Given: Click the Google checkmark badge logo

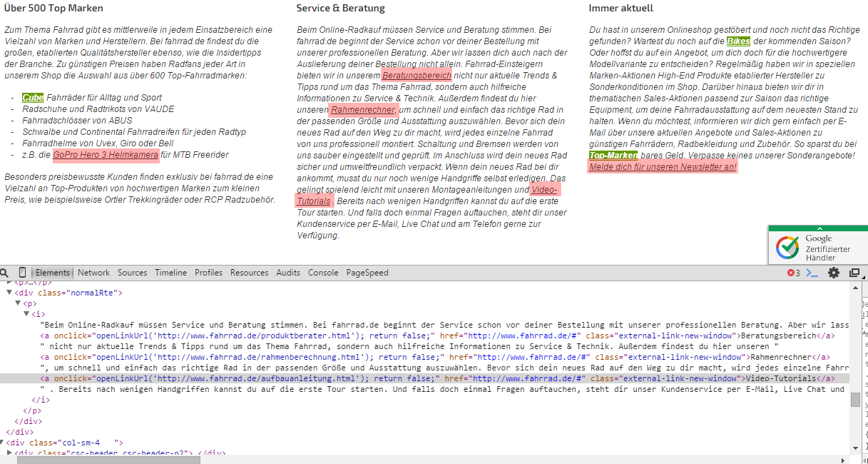Looking at the screenshot, I should click(788, 247).
